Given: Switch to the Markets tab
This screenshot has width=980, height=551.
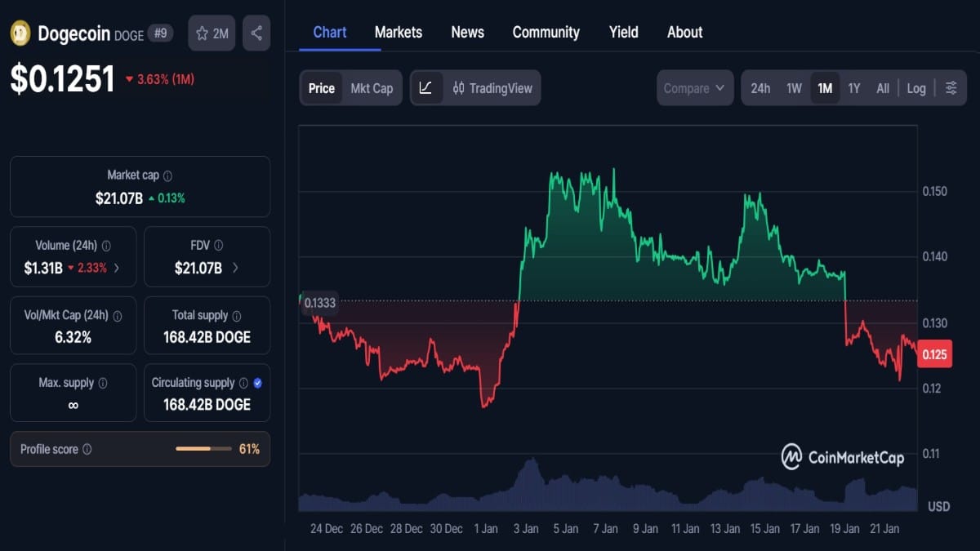Looking at the screenshot, I should pyautogui.click(x=398, y=32).
